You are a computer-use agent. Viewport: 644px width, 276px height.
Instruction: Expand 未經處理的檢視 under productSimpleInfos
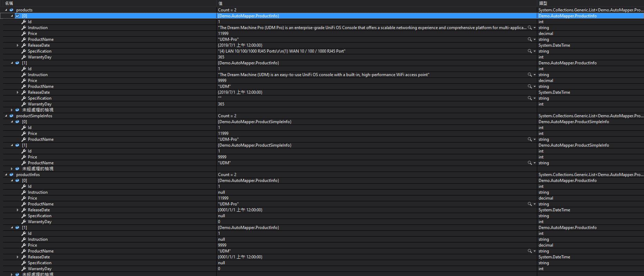point(12,169)
